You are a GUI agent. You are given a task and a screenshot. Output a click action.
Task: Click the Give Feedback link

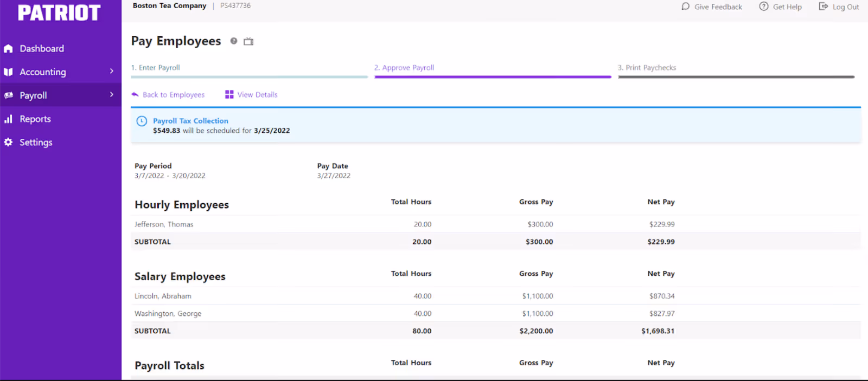click(x=718, y=7)
